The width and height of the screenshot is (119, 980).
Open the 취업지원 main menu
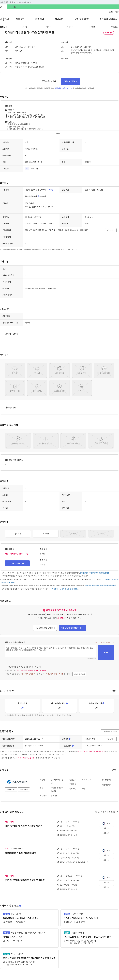point(40,19)
